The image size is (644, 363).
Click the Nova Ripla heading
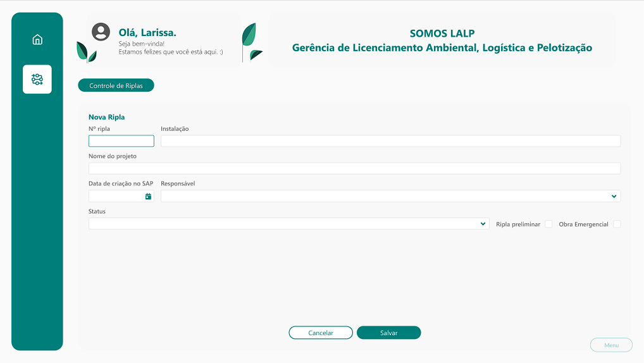click(x=106, y=117)
